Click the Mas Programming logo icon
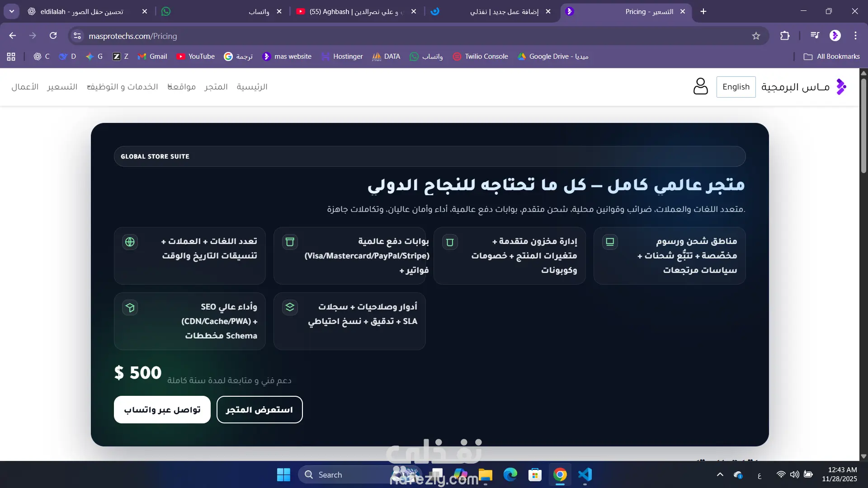This screenshot has width=868, height=488. 841,87
